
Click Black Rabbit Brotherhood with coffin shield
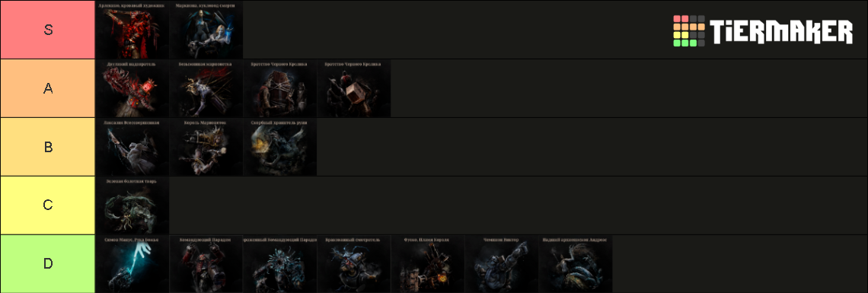279,88
